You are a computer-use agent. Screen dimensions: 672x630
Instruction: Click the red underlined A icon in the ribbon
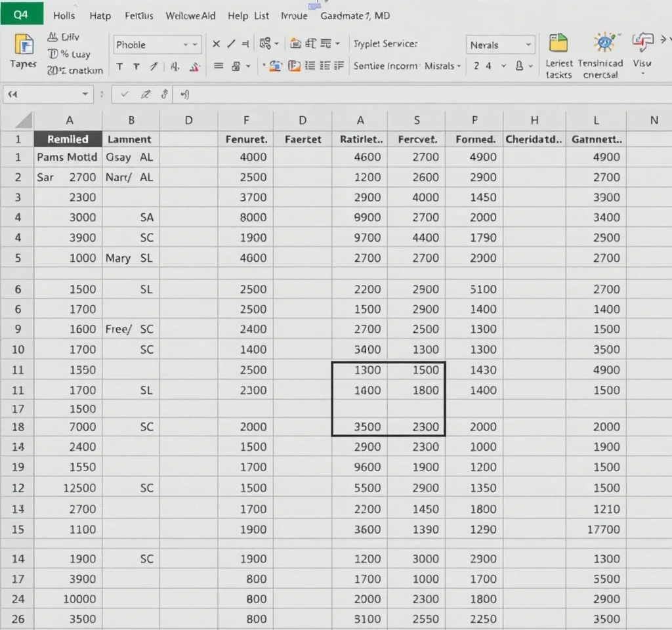click(194, 66)
